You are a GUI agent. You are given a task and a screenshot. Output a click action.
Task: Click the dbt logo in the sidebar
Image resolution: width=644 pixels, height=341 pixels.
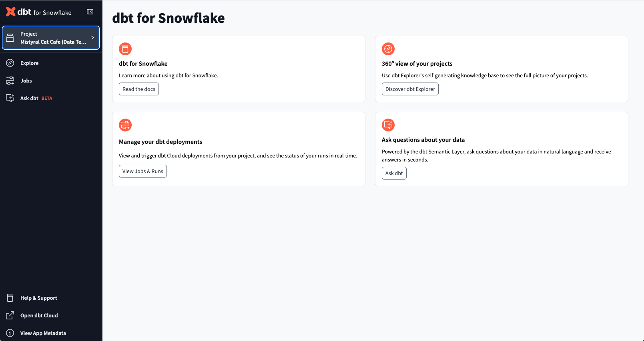10,11
